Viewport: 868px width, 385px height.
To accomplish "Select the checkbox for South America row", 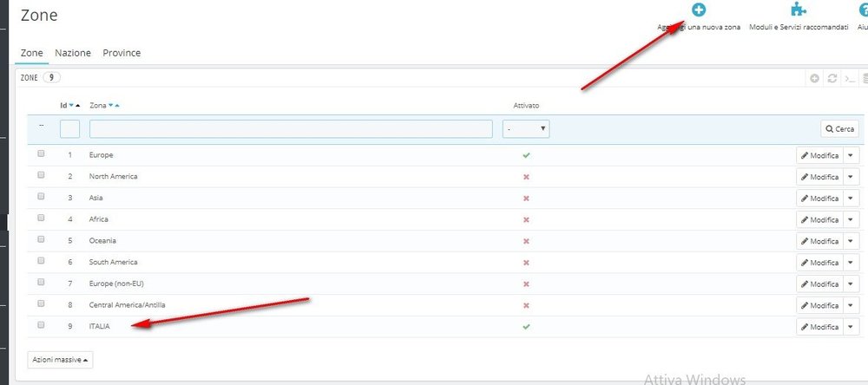I will click(41, 260).
